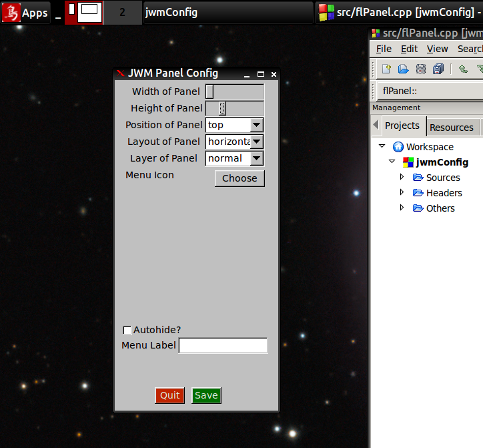Open the Edit menu

click(409, 49)
